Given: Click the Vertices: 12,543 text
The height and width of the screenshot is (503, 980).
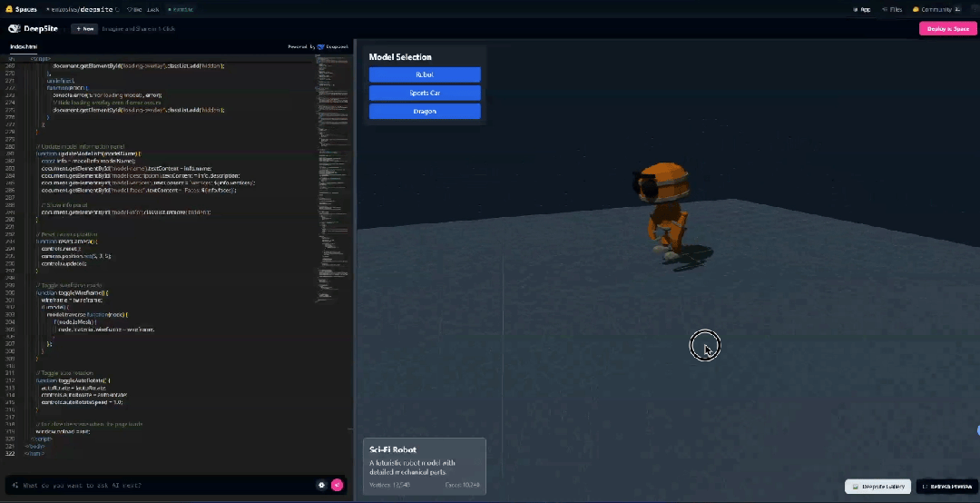Looking at the screenshot, I should [x=389, y=485].
